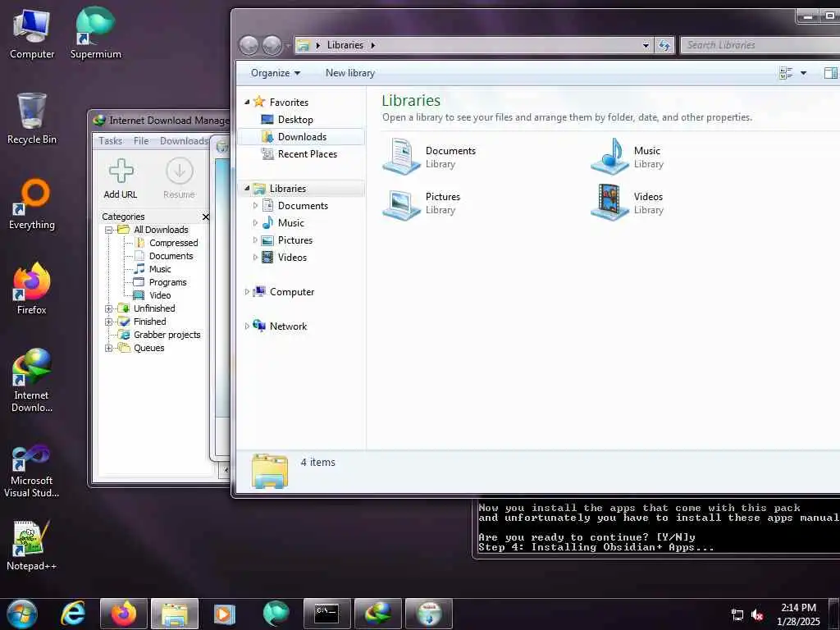This screenshot has width=840, height=630.
Task: Expand Queues category in IDM
Action: (x=109, y=348)
